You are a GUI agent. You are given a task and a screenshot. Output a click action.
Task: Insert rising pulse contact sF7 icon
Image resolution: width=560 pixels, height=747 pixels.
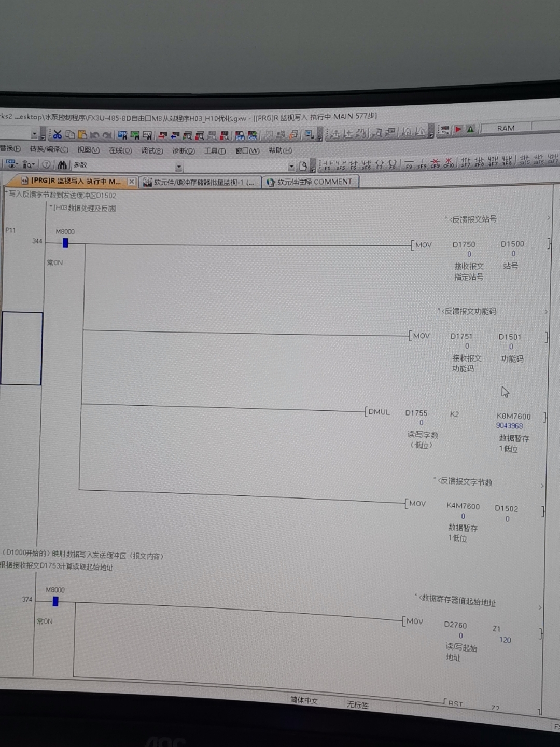466,161
